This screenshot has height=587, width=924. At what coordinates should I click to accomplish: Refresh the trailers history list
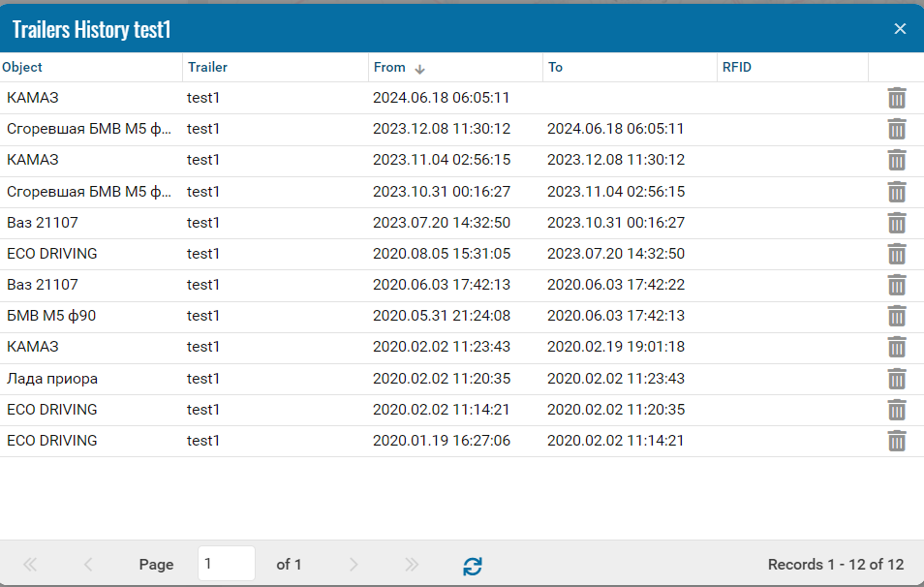coord(472,565)
